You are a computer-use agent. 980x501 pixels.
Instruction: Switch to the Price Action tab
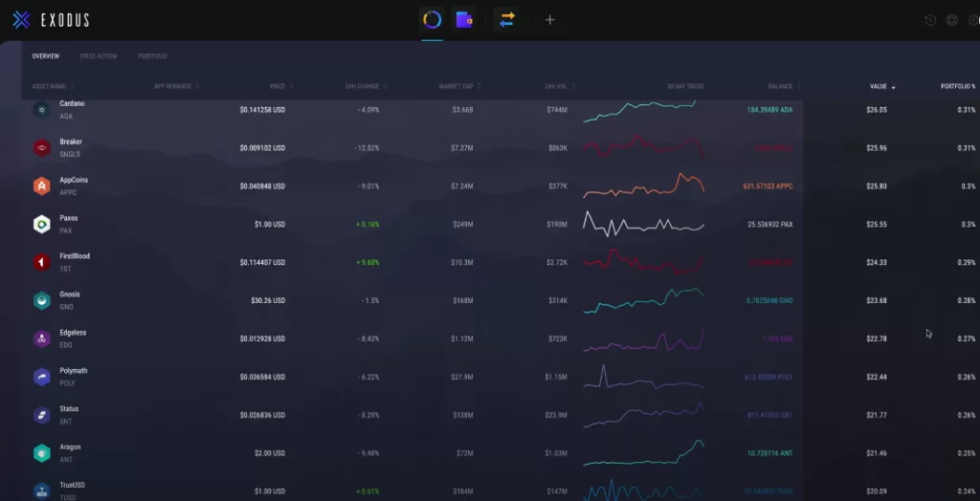pos(99,56)
